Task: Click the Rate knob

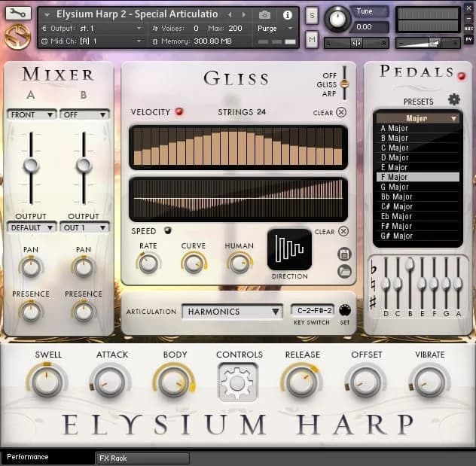Action: point(148,263)
